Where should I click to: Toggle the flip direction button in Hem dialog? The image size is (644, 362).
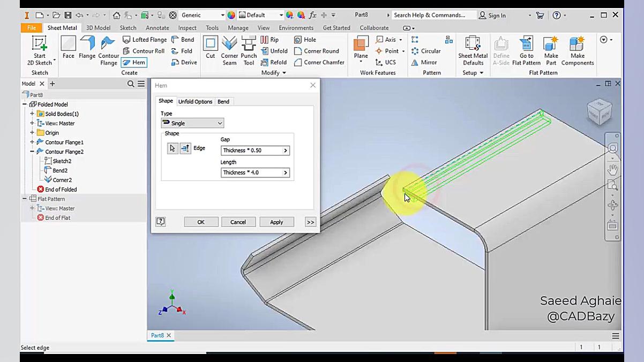pos(185,148)
